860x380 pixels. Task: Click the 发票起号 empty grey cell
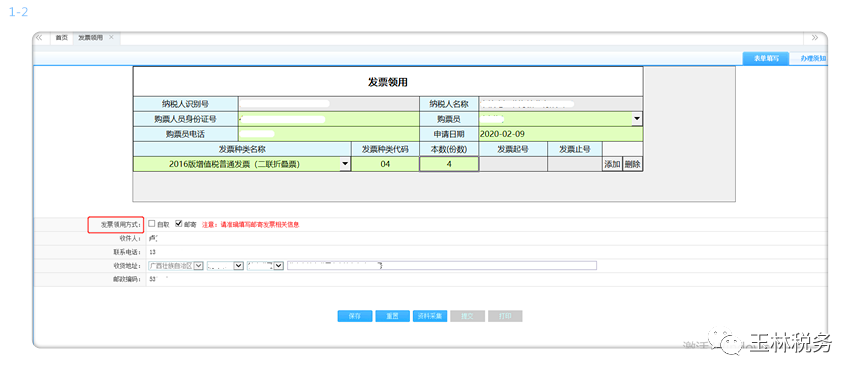[513, 164]
